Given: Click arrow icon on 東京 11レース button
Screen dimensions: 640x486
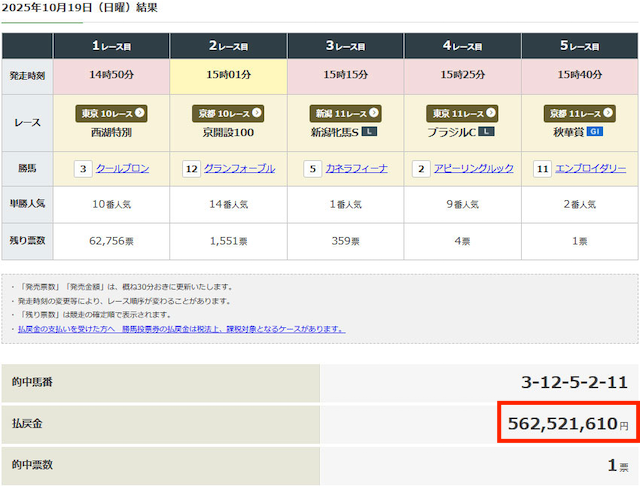Looking at the screenshot, I should tap(491, 113).
